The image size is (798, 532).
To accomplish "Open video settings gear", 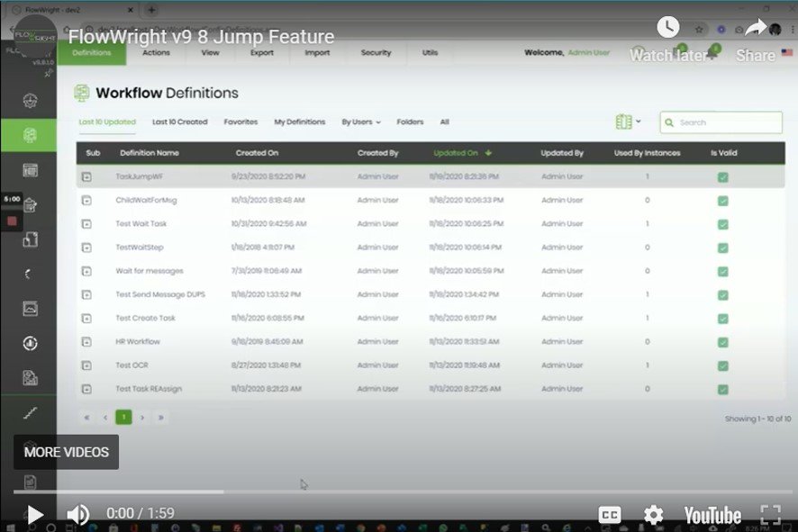I will pos(653,515).
